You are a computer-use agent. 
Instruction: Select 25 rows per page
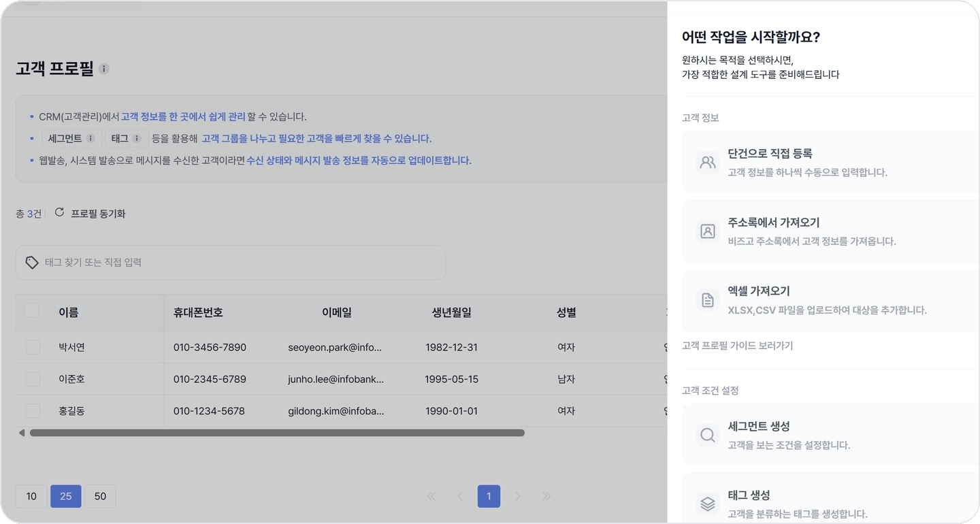pyautogui.click(x=66, y=496)
